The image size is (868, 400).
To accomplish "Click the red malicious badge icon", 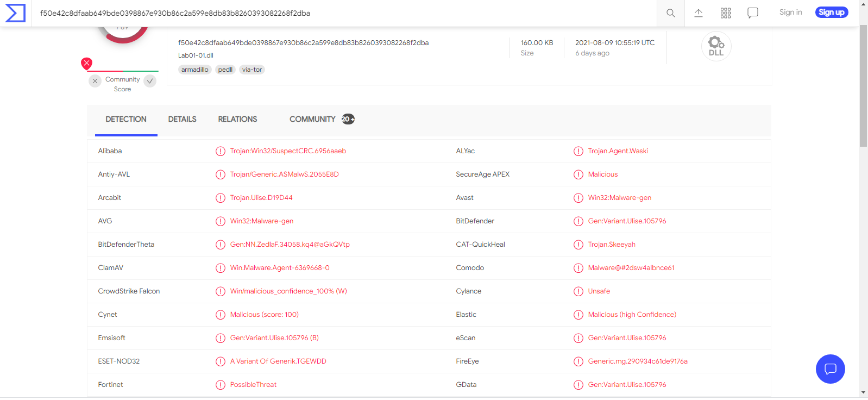I will click(86, 63).
